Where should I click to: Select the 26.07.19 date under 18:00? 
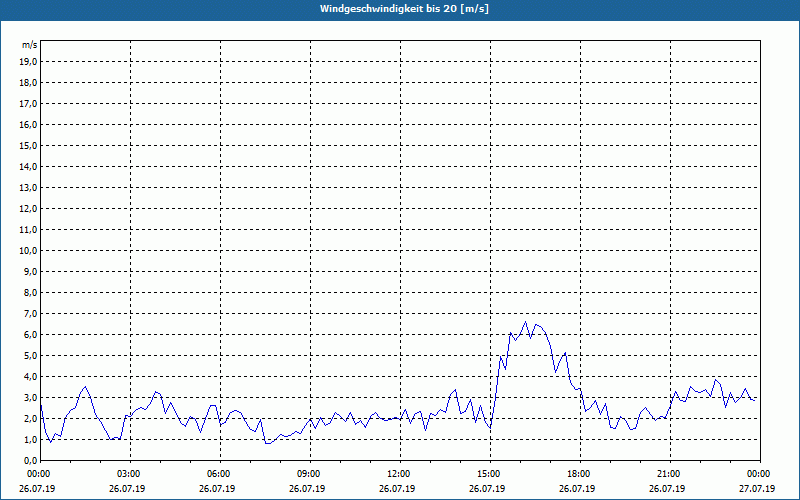[577, 489]
